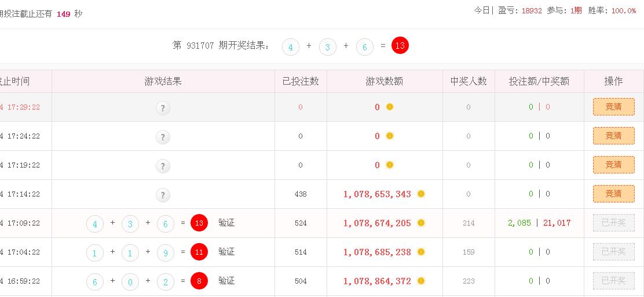This screenshot has width=644, height=297.
Task: Click the question mark icon in the 17:24:22 row
Action: (163, 137)
